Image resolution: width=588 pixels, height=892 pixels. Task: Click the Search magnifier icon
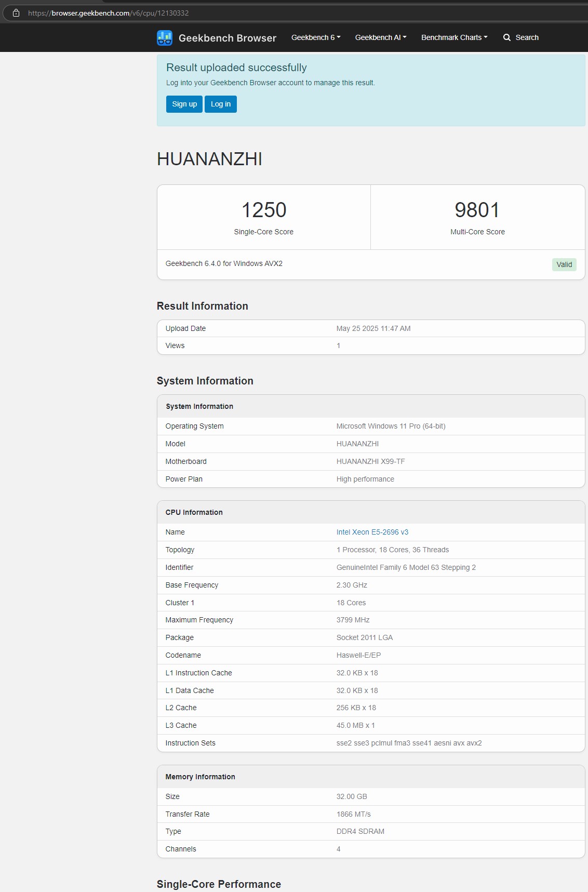click(x=507, y=37)
